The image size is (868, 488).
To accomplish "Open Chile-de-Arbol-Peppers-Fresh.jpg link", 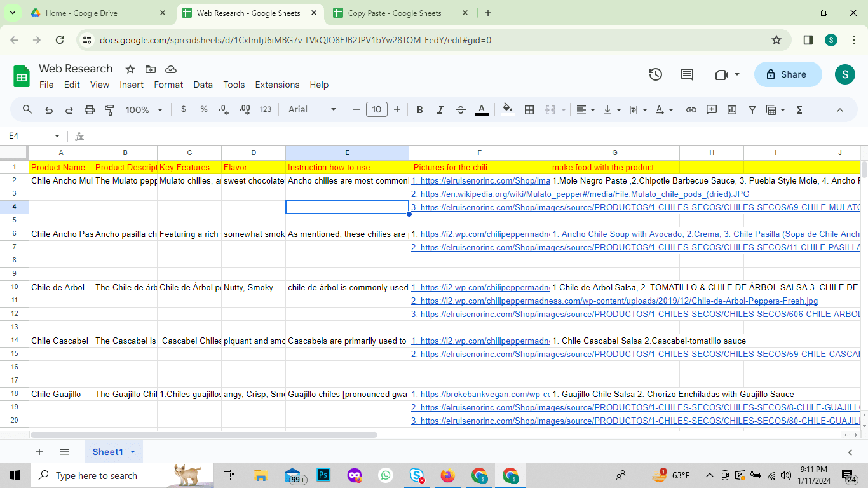I will (x=614, y=301).
